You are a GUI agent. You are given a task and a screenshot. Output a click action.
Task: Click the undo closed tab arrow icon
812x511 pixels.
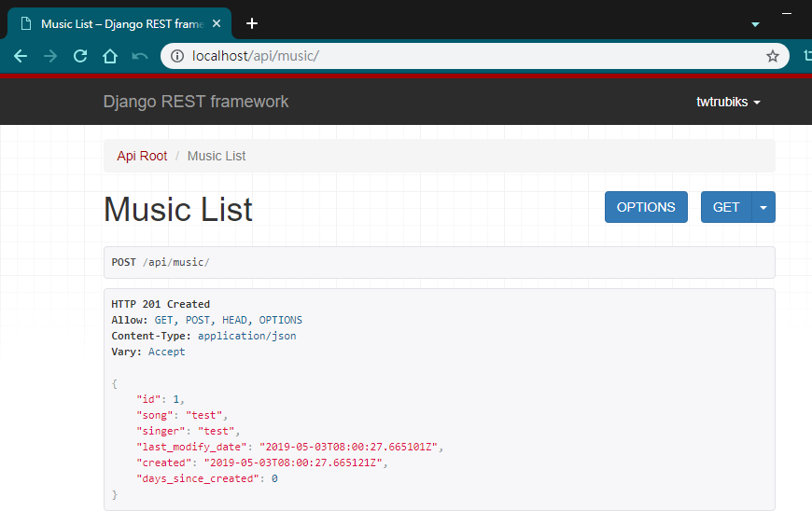140,56
